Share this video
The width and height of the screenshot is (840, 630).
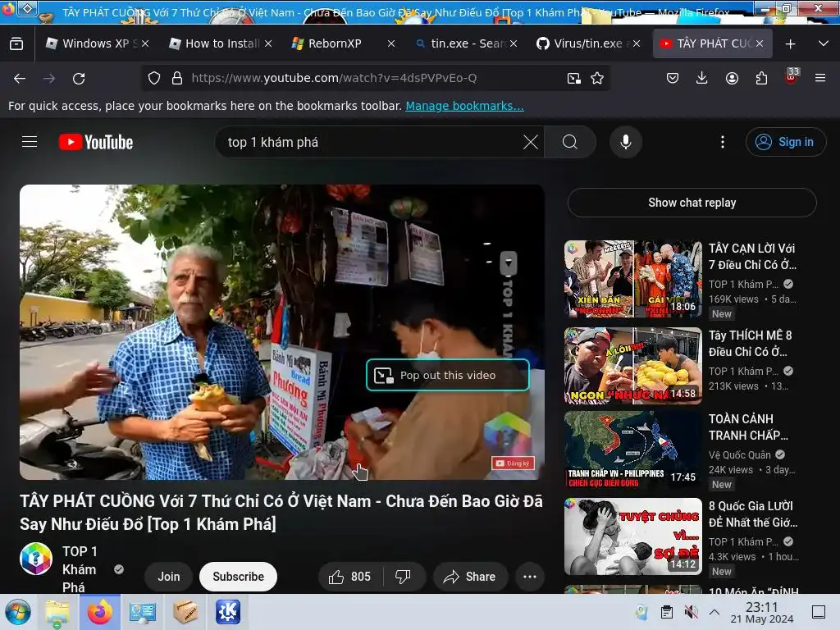pos(470,577)
